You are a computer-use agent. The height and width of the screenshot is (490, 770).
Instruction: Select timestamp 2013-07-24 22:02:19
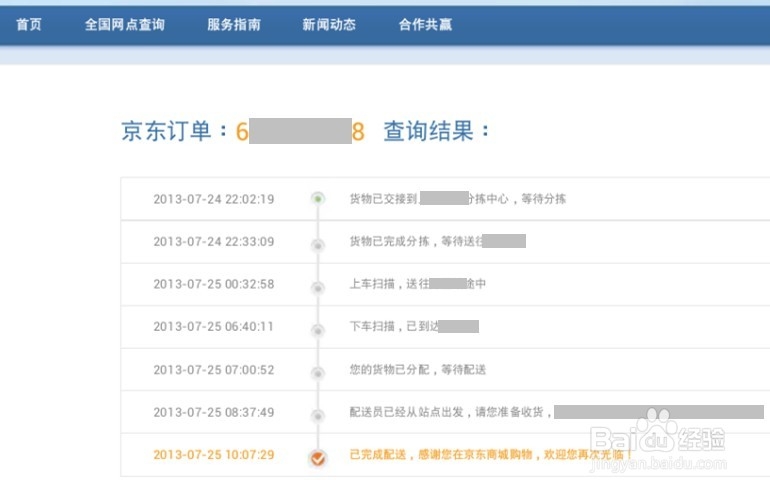(x=214, y=199)
